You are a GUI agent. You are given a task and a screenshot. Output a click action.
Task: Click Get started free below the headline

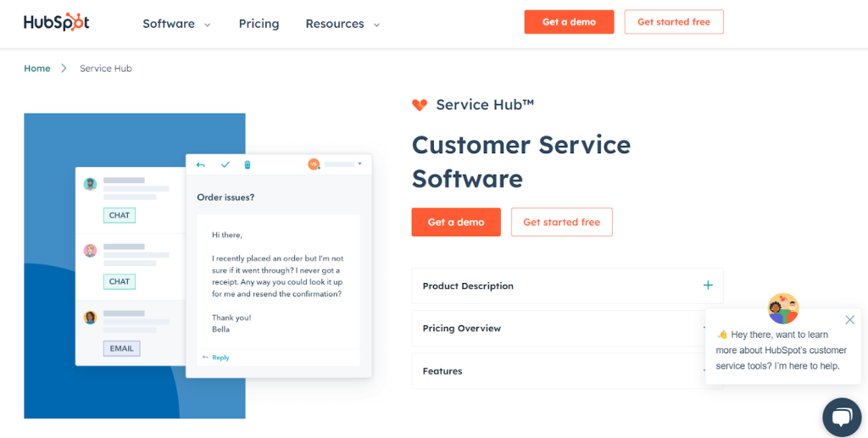(x=561, y=222)
